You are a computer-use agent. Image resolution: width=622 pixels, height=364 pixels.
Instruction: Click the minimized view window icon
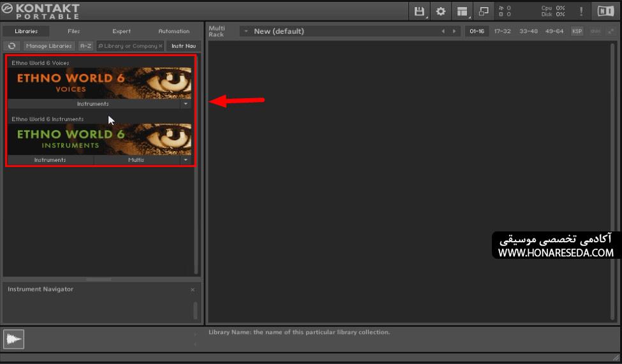pos(484,11)
